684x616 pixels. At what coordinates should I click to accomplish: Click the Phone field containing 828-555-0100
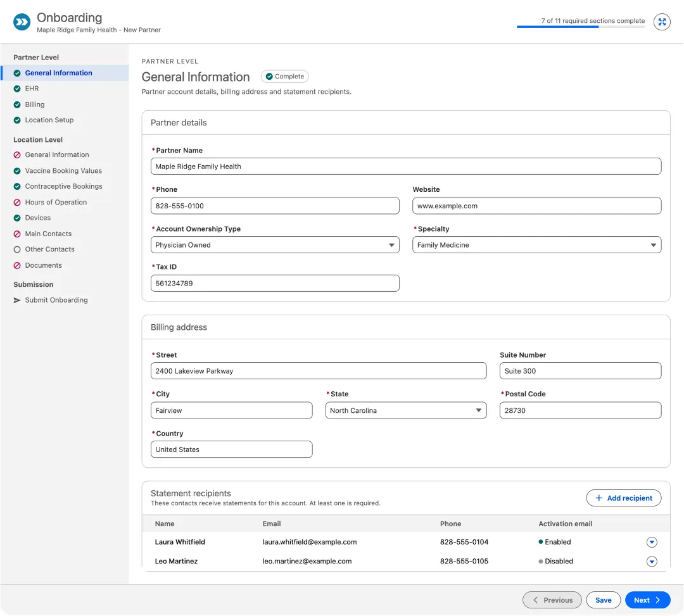click(275, 206)
